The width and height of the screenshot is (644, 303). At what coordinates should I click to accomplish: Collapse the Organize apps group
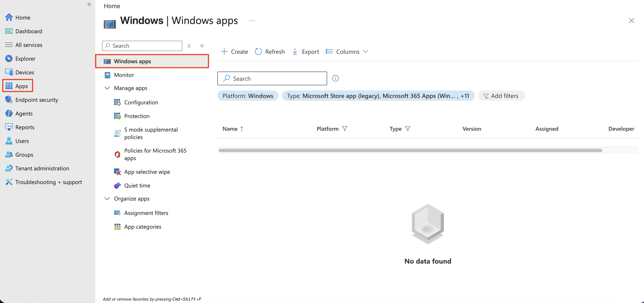point(107,199)
